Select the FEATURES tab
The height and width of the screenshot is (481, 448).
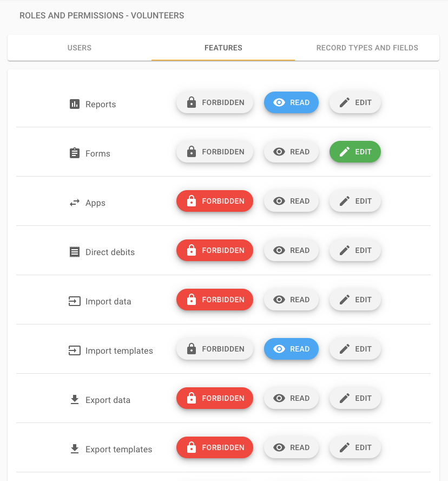click(223, 48)
